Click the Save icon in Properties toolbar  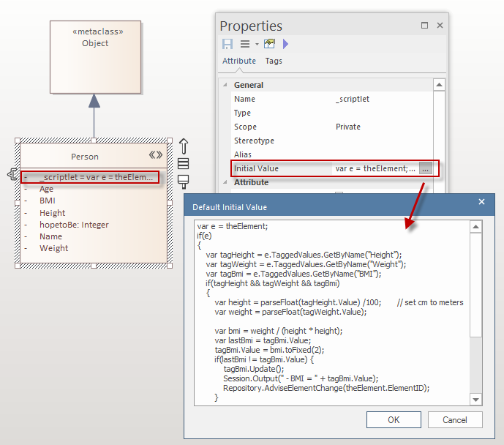(227, 45)
